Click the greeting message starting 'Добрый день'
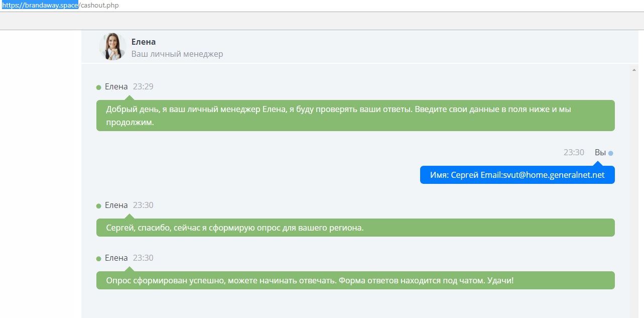This screenshot has height=318, width=644. (x=355, y=116)
